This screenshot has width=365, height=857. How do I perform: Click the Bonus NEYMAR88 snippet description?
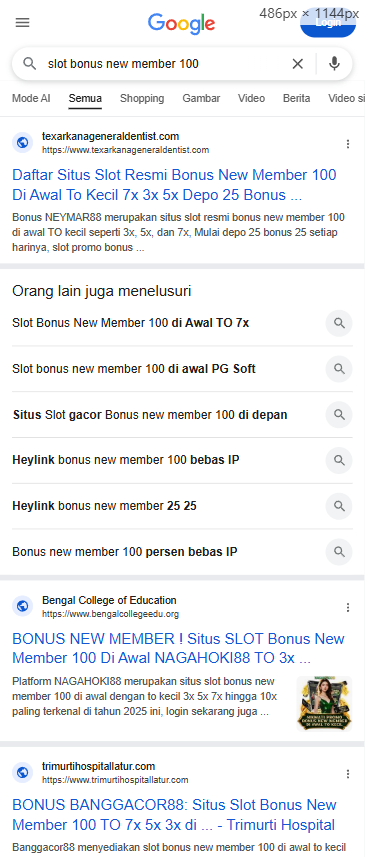pos(178,232)
